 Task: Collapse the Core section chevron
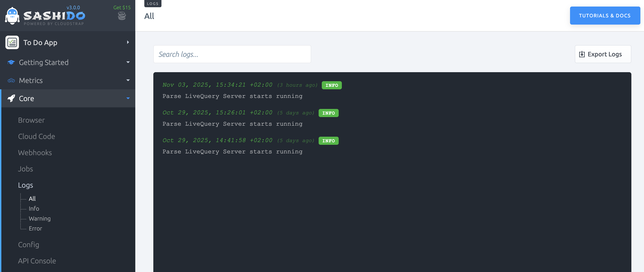(x=128, y=98)
